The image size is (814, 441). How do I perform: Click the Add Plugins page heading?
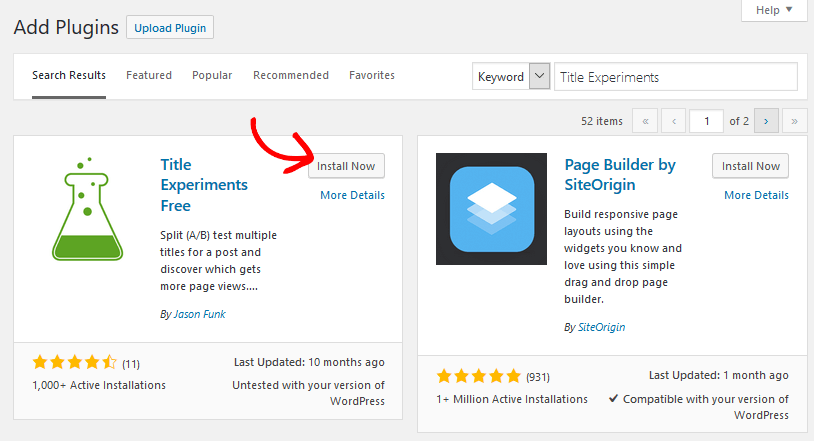click(66, 28)
